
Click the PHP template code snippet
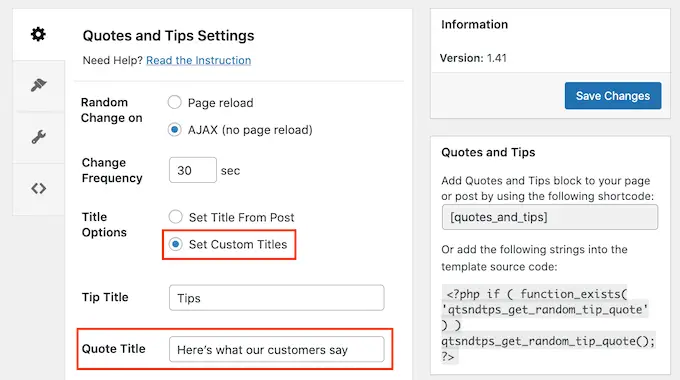click(x=548, y=325)
